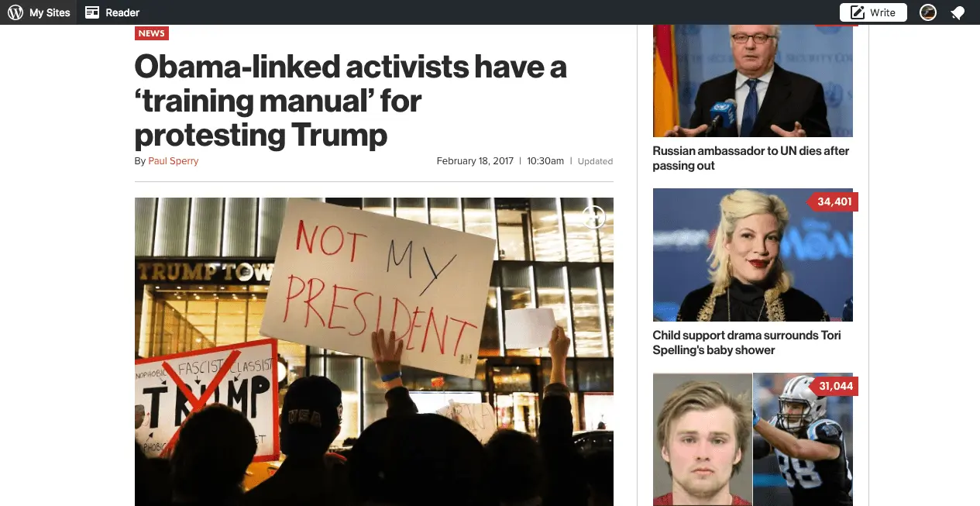This screenshot has height=506, width=980.
Task: Open the Reader tab
Action: click(x=112, y=12)
